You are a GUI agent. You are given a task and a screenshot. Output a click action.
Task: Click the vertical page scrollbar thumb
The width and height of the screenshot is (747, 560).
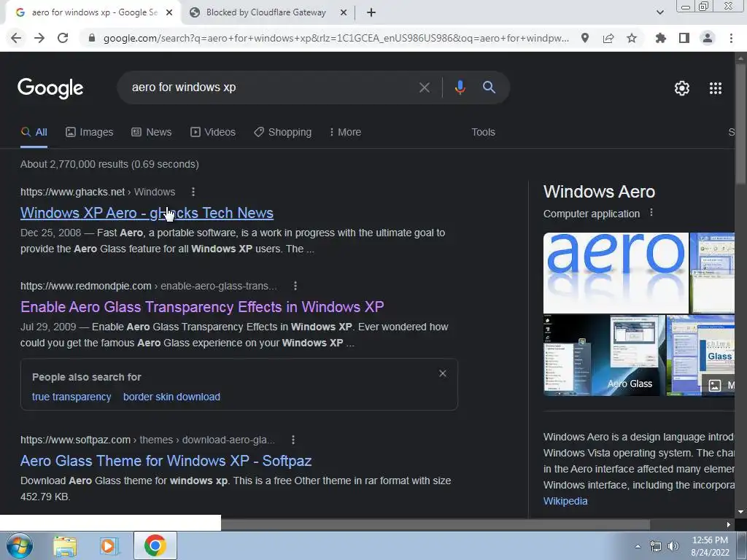[741, 122]
